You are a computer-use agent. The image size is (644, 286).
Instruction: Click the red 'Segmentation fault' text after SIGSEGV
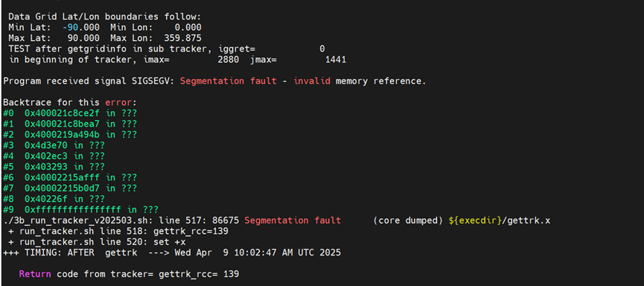coord(228,81)
